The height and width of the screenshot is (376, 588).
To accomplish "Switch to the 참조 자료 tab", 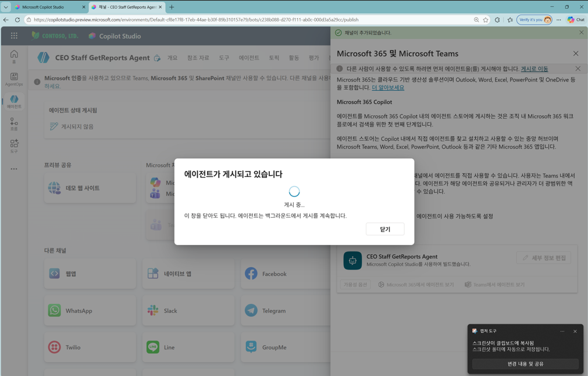I will point(198,58).
